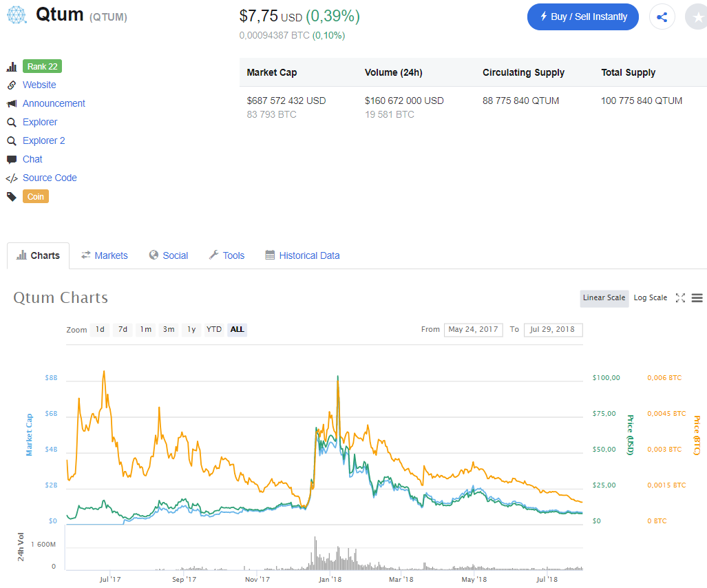The width and height of the screenshot is (707, 588).
Task: Click the Announcement megaphone icon
Action: point(12,104)
